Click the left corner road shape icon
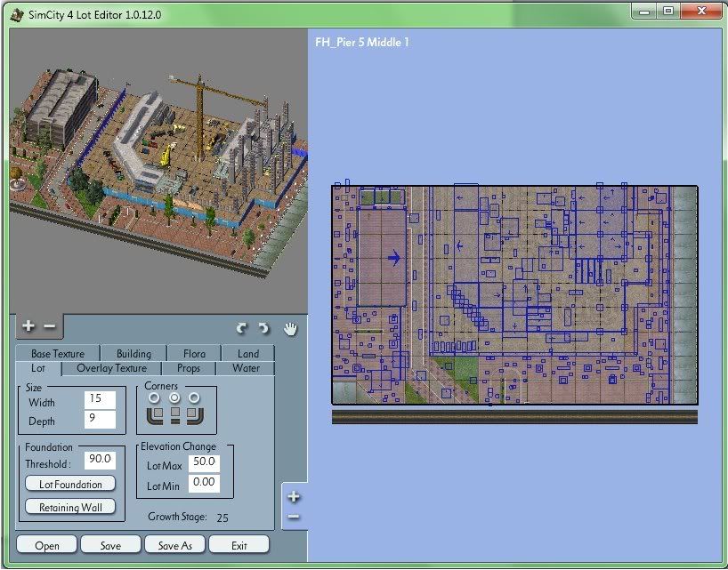 coord(155,415)
